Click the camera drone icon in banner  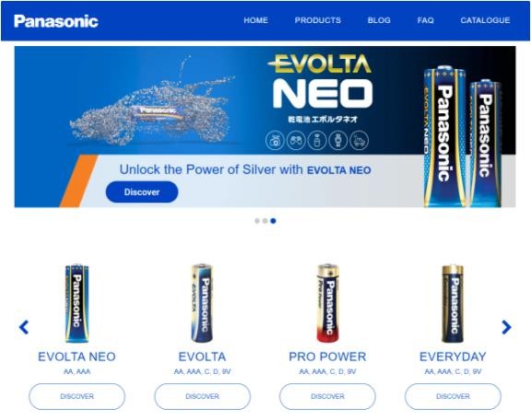click(x=275, y=140)
